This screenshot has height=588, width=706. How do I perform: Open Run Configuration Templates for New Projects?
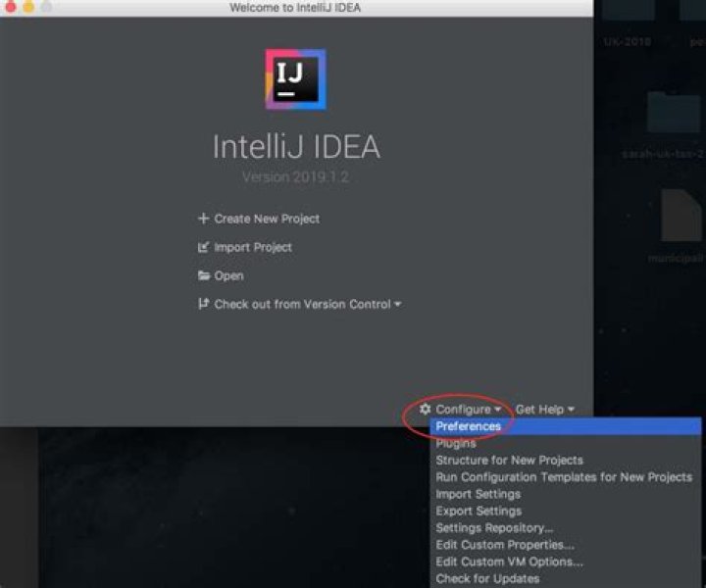coord(564,477)
